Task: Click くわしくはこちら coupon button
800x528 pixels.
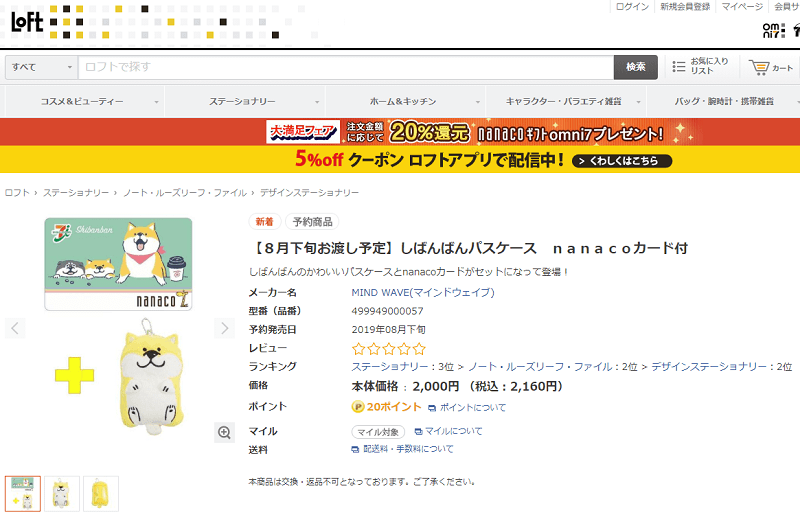Action: [x=622, y=161]
